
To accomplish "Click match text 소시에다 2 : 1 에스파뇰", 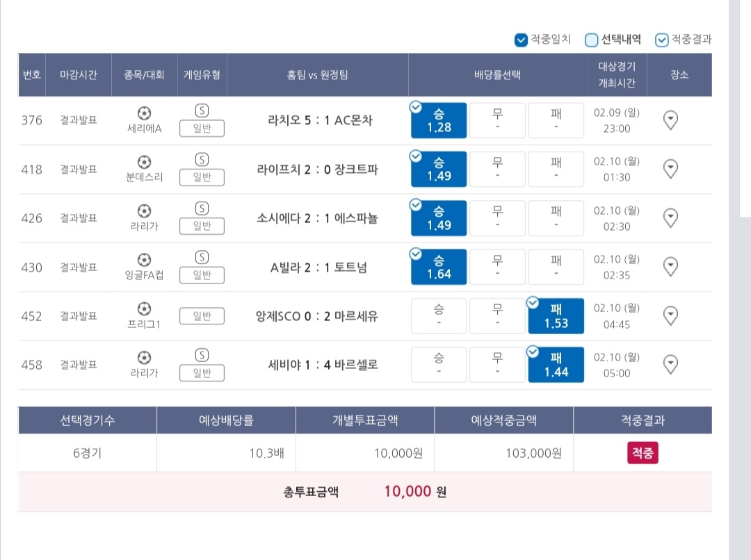I will click(x=318, y=218).
